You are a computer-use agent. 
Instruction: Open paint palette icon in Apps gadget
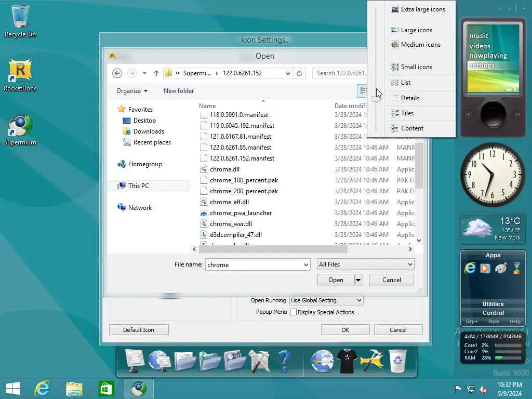tap(501, 268)
